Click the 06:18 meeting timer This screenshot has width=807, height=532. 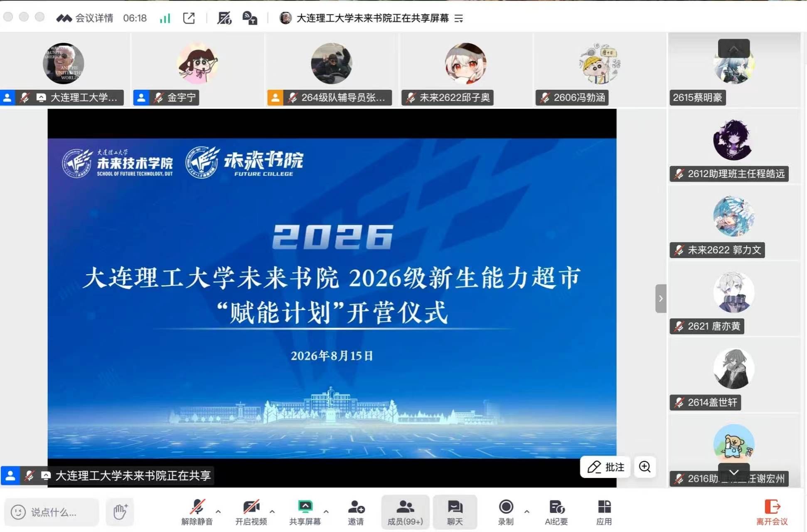[135, 18]
